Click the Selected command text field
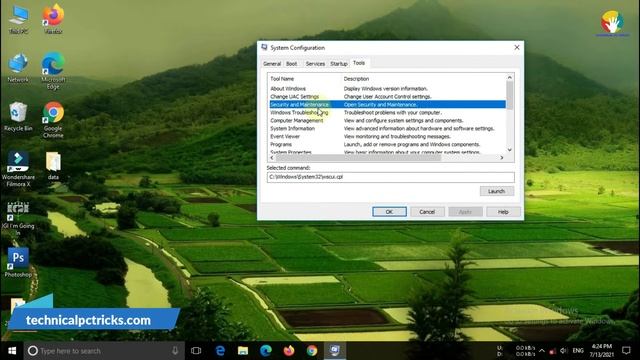This screenshot has height=360, width=640. coord(391,177)
